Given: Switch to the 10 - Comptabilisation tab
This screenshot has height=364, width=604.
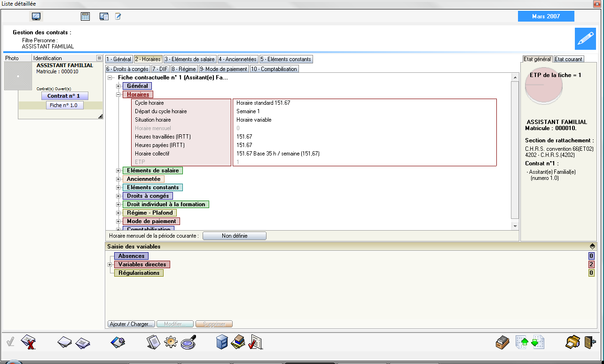Looking at the screenshot, I should 275,69.
